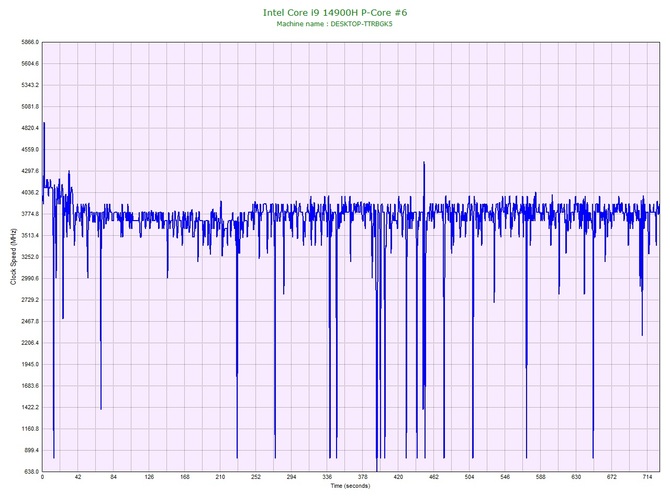Click the 5866.0 y-axis label
The image size is (670, 503).
pos(30,42)
